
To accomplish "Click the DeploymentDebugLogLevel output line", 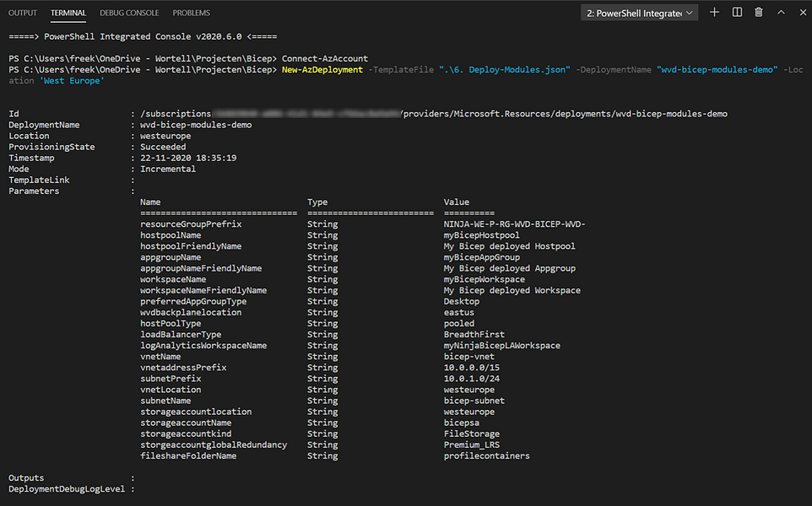I will point(72,489).
